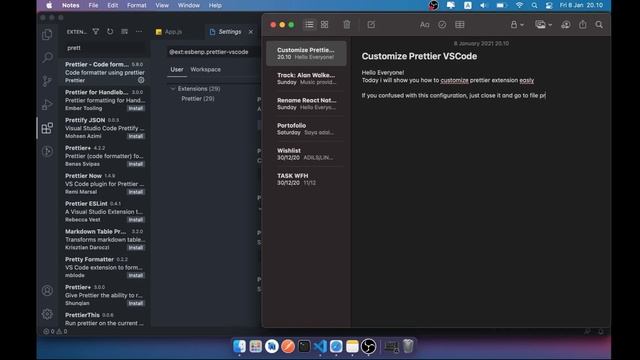The image size is (640, 360).
Task: Open the Rename React Native note
Action: pos(306,104)
